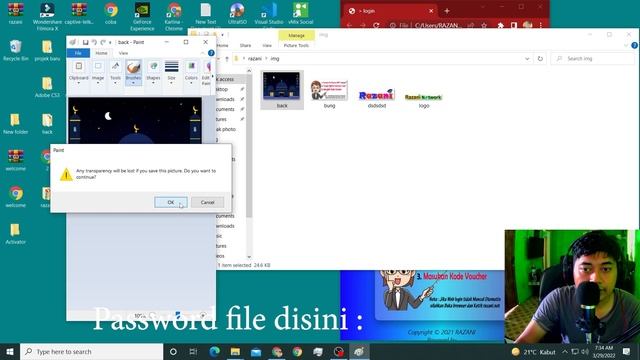Expand the Colors dropdown arrow
The image size is (640, 360).
tap(191, 83)
